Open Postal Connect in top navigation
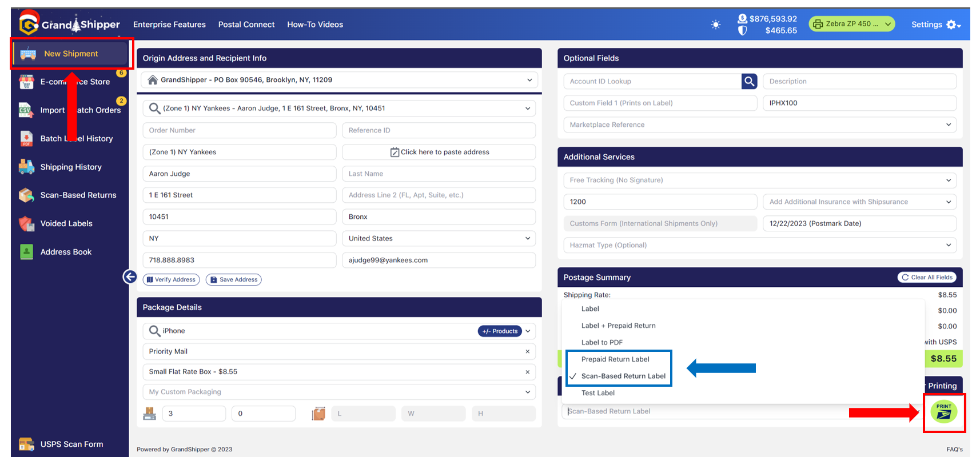Image resolution: width=980 pixels, height=461 pixels. tap(246, 25)
